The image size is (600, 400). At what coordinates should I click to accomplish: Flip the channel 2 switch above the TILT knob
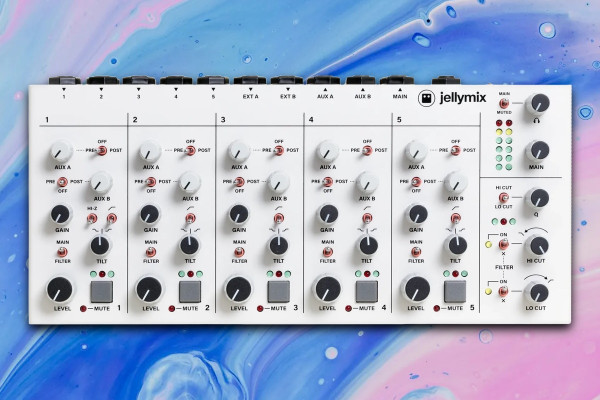pos(190,219)
